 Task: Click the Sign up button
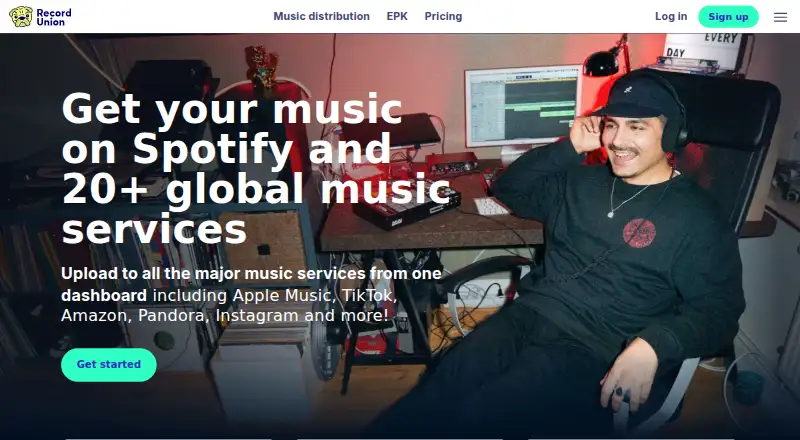coord(728,17)
